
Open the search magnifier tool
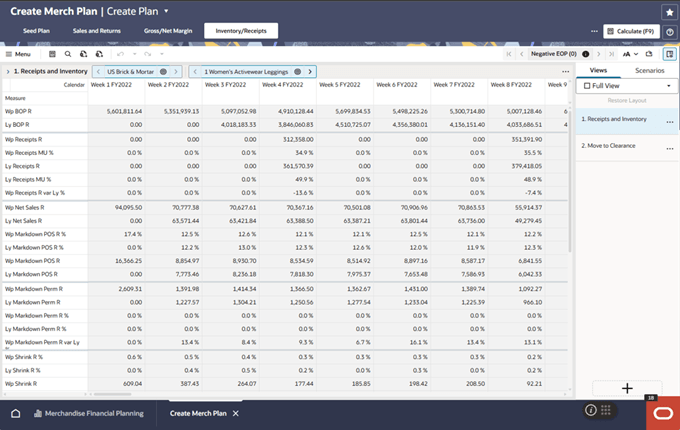pyautogui.click(x=68, y=54)
